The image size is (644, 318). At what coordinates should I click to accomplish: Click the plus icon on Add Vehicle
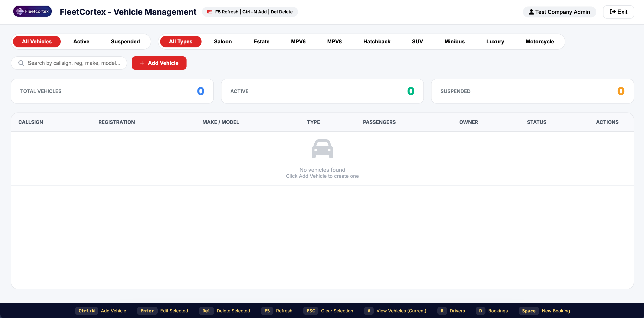pos(142,63)
